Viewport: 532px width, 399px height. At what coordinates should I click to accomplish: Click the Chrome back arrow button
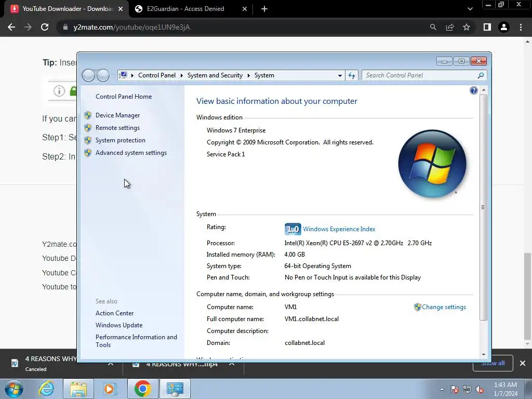(x=11, y=27)
